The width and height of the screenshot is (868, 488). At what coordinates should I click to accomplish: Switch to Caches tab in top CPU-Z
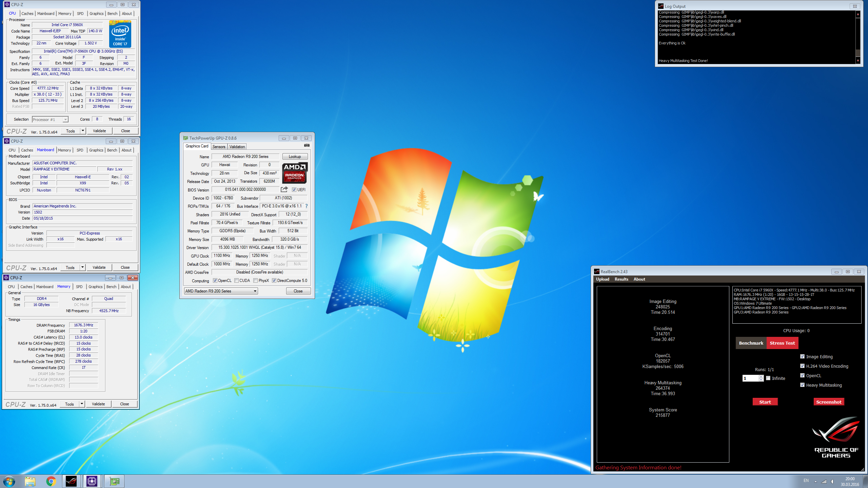[27, 14]
